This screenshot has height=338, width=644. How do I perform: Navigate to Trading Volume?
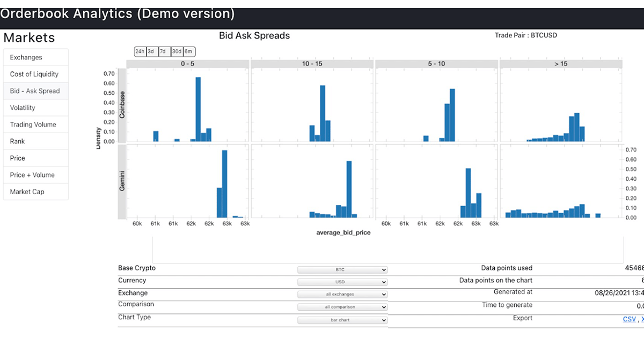point(36,124)
